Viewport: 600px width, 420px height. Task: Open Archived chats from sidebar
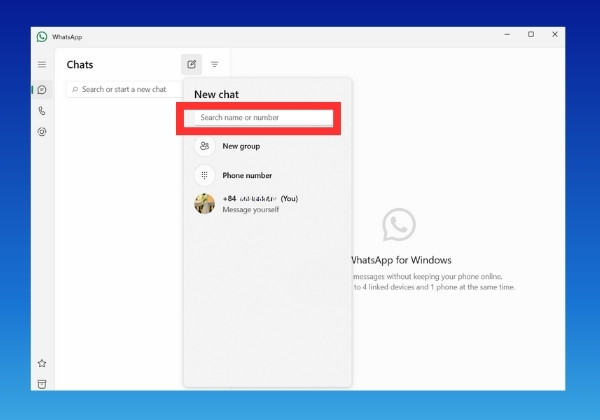pos(42,384)
